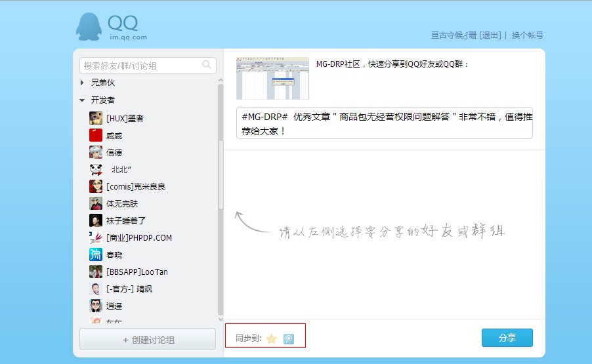The height and width of the screenshot is (364, 592).
Task: Click the 分享 share button
Action: [507, 338]
